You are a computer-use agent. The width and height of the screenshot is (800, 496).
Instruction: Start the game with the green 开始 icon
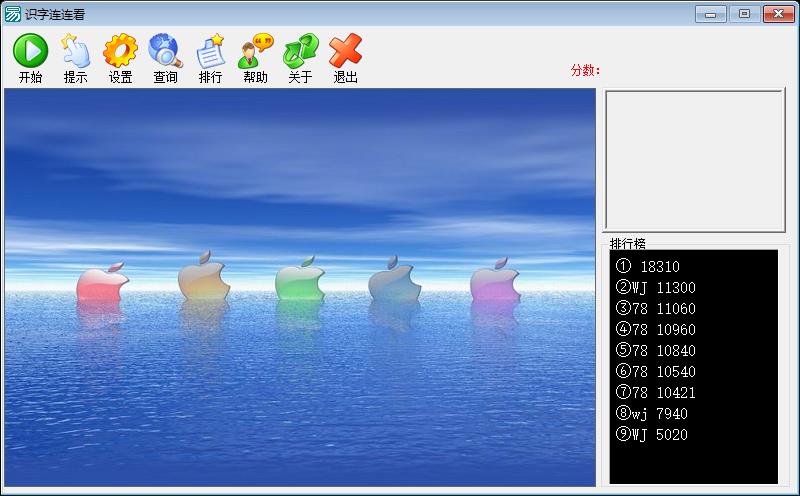(30, 51)
